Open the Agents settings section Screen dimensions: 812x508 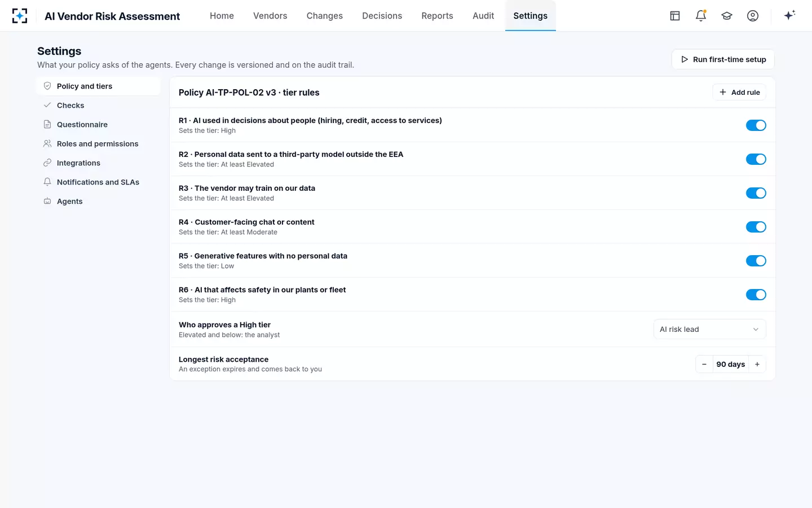pos(99,201)
